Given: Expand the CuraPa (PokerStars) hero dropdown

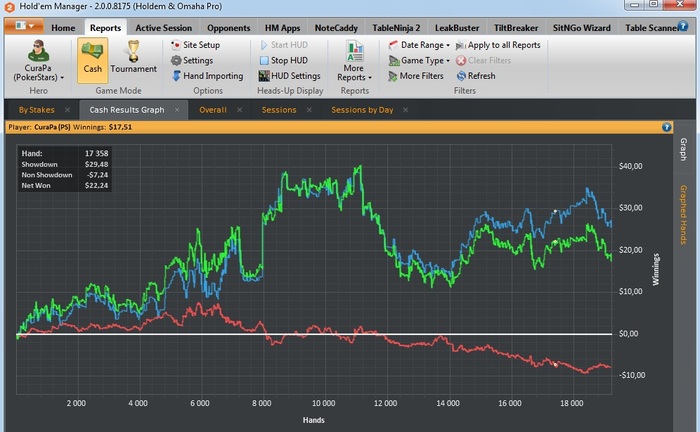Looking at the screenshot, I should pos(38,73).
